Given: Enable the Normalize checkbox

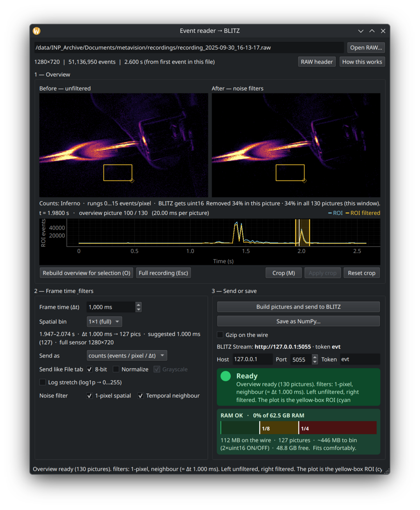Looking at the screenshot, I should 116,369.
